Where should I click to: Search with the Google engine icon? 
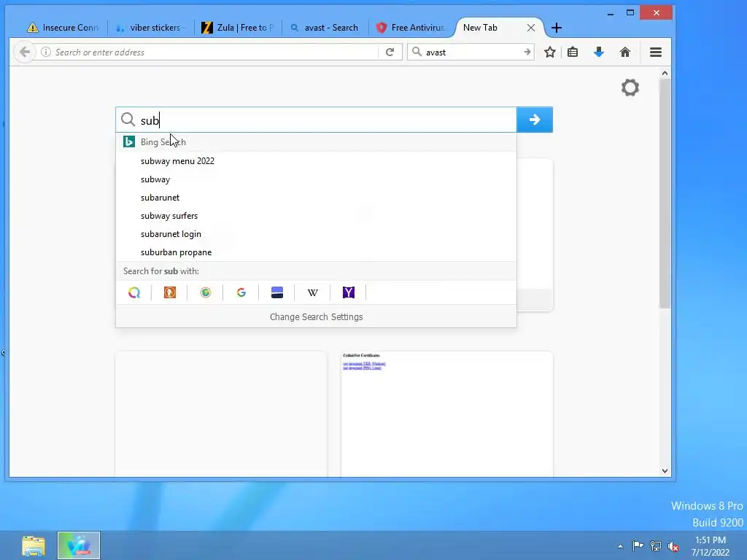[x=241, y=292]
